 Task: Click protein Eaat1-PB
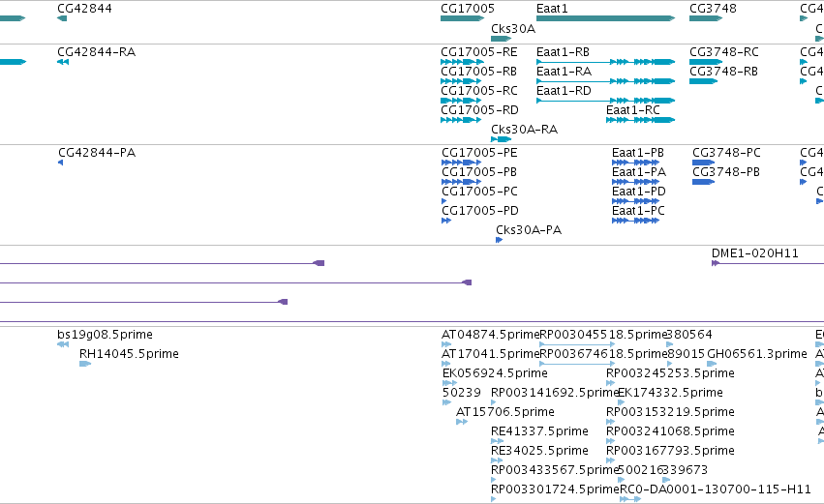638,153
